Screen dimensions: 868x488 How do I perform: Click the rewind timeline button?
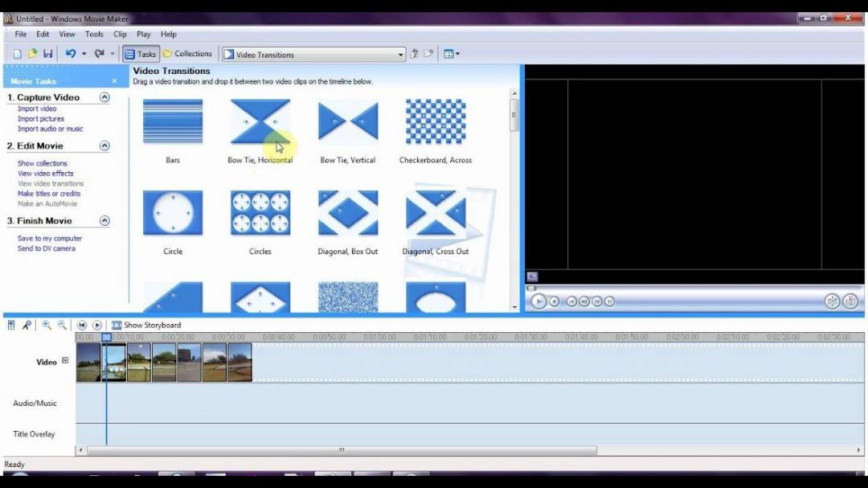pos(83,325)
